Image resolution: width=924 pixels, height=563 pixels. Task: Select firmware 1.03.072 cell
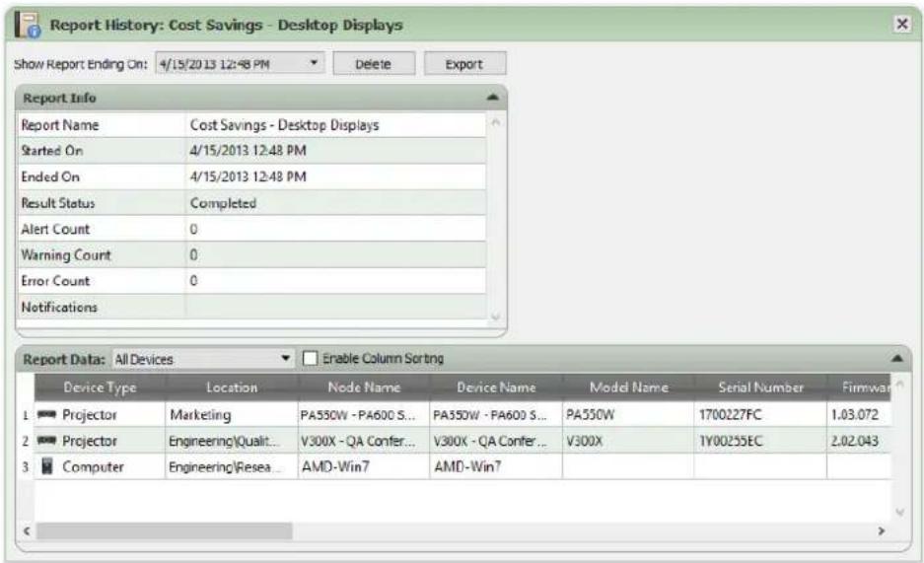coord(859,414)
